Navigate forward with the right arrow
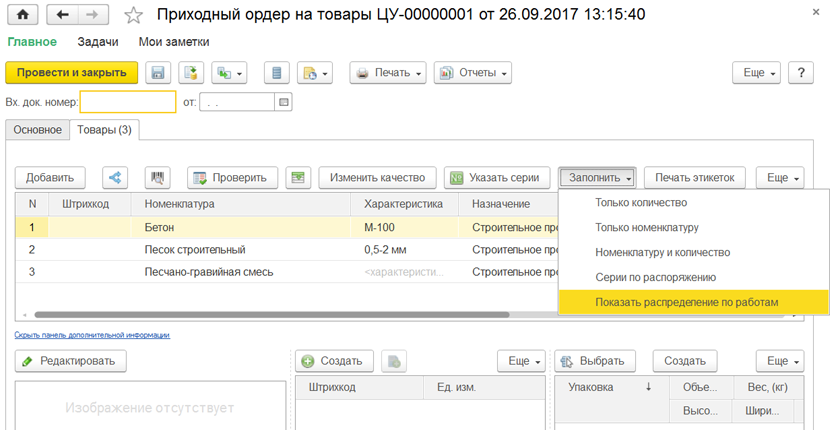The height and width of the screenshot is (430, 830). [x=95, y=15]
